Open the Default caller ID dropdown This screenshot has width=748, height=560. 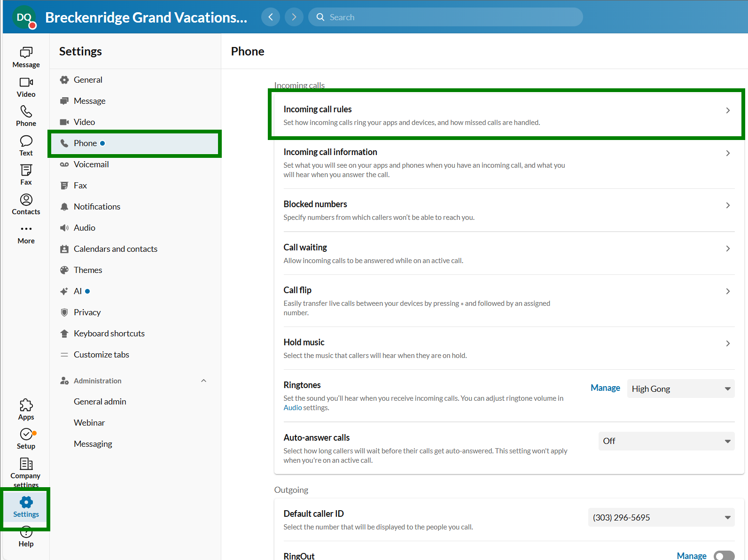[x=662, y=517]
